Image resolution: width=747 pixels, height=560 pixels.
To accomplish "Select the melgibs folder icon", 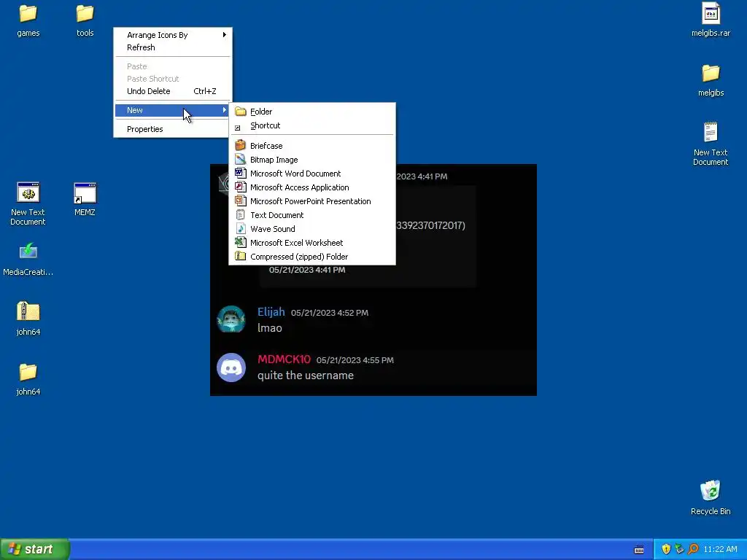I will click(711, 74).
